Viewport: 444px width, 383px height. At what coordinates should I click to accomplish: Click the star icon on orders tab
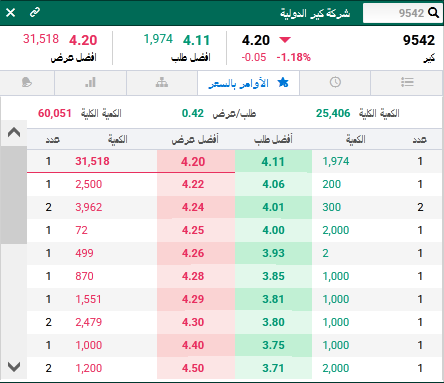[x=283, y=82]
